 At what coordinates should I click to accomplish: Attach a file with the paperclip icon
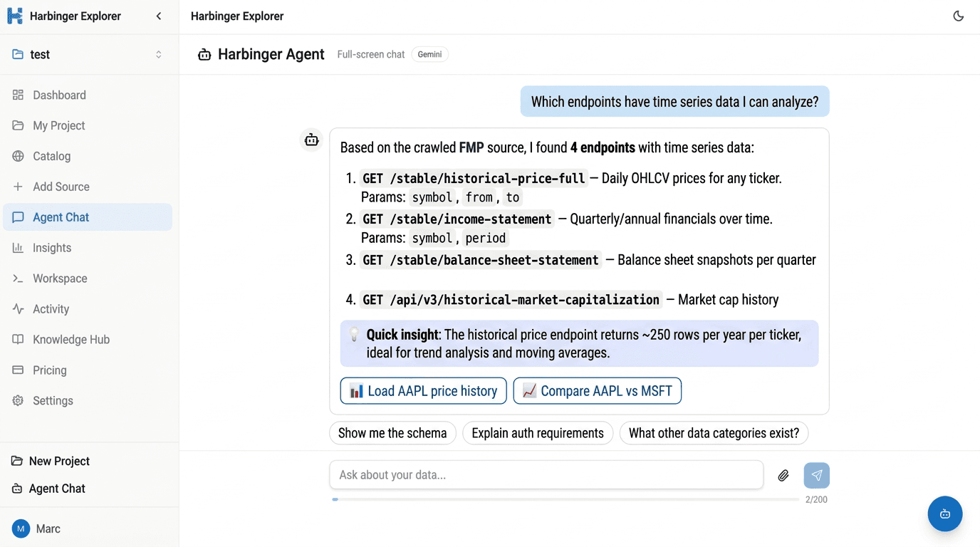tap(783, 475)
